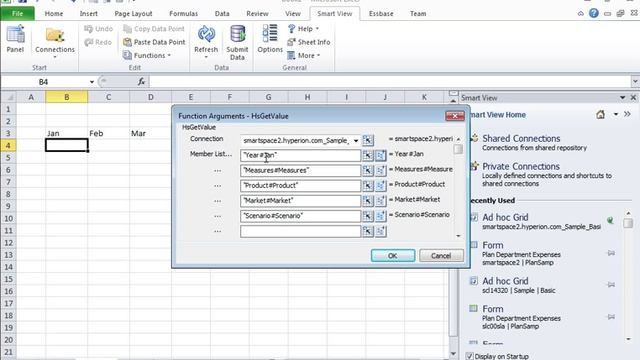
Task: Open Smart View Options
Action: click(270, 39)
